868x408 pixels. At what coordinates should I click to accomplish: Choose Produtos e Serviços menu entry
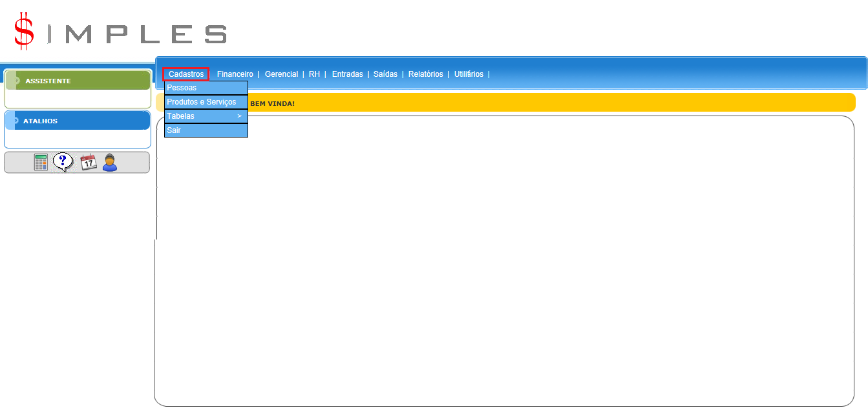tap(206, 102)
